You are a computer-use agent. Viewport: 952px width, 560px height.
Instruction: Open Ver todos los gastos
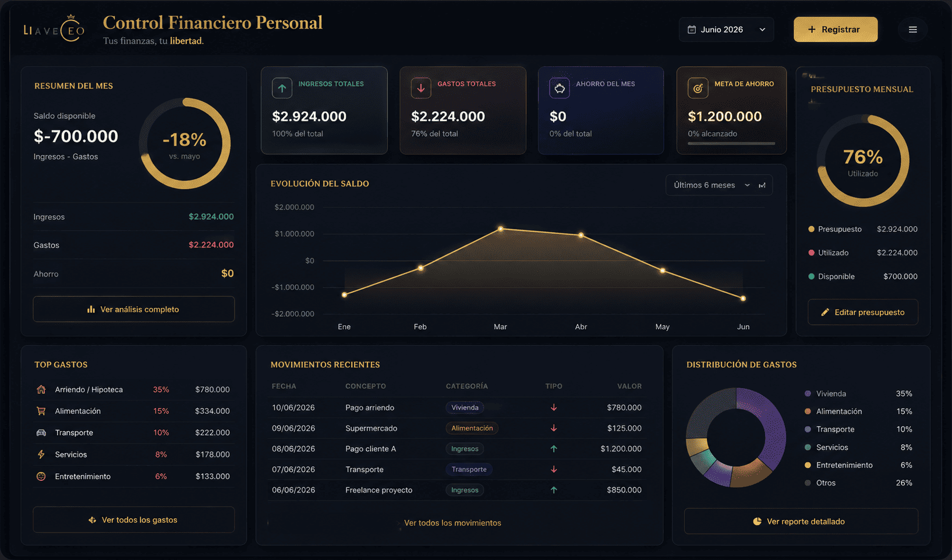(x=134, y=520)
